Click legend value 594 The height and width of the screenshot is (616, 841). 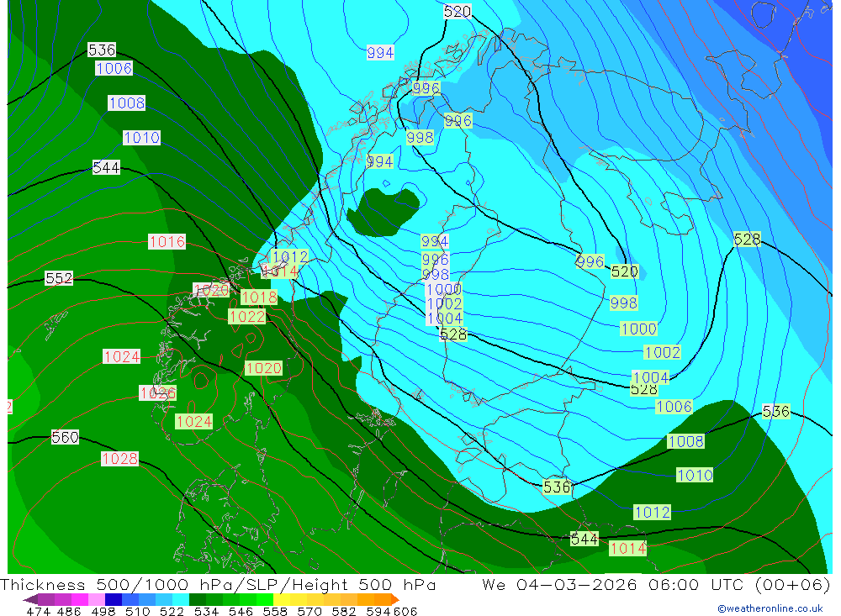(x=378, y=611)
